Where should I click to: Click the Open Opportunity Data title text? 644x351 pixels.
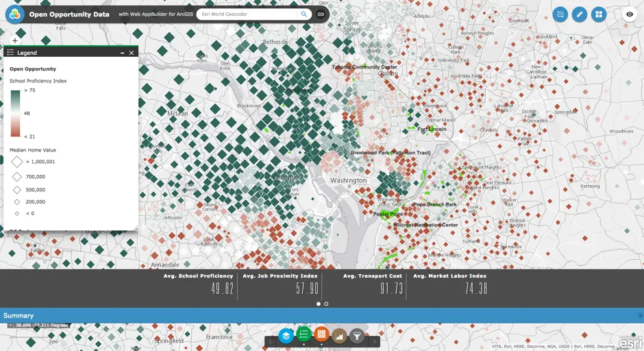click(x=69, y=14)
